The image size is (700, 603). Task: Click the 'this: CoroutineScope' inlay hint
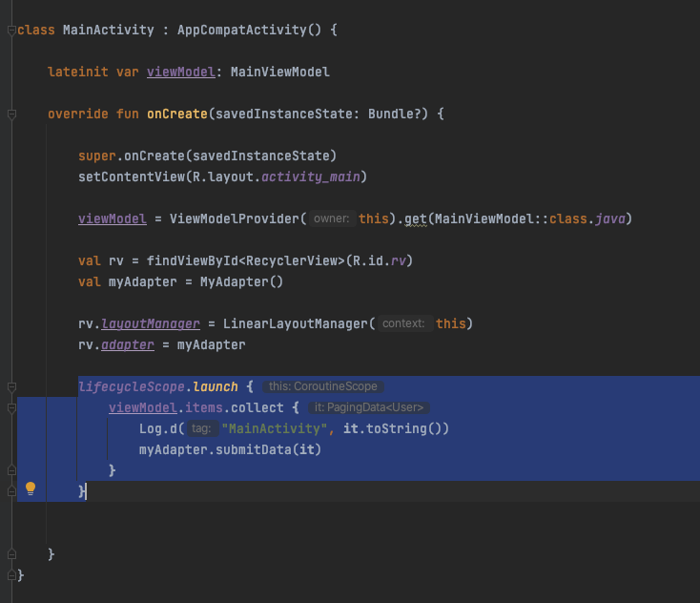pyautogui.click(x=323, y=386)
